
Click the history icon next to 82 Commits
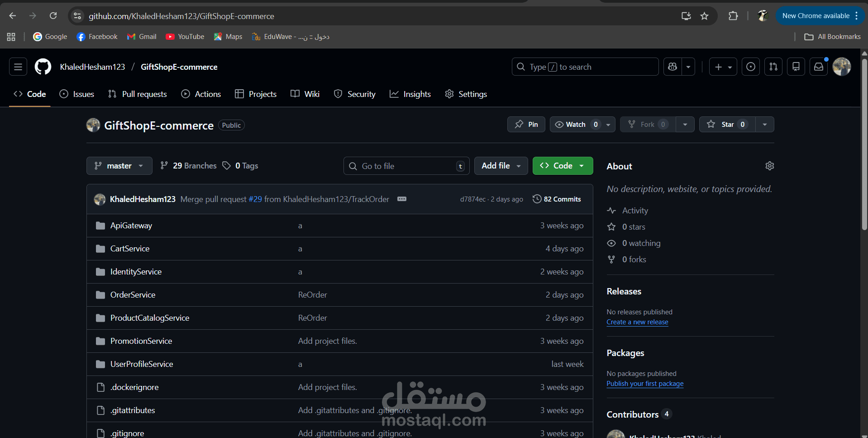[537, 199]
